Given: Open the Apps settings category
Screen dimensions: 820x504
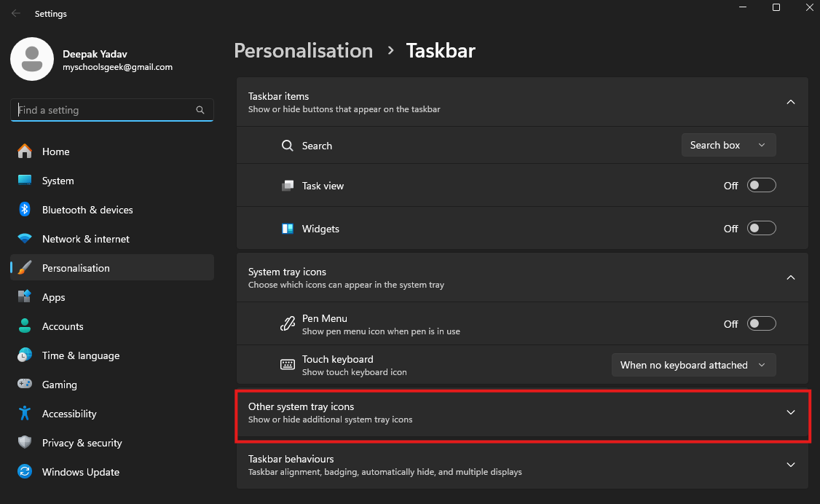Looking at the screenshot, I should (x=54, y=297).
